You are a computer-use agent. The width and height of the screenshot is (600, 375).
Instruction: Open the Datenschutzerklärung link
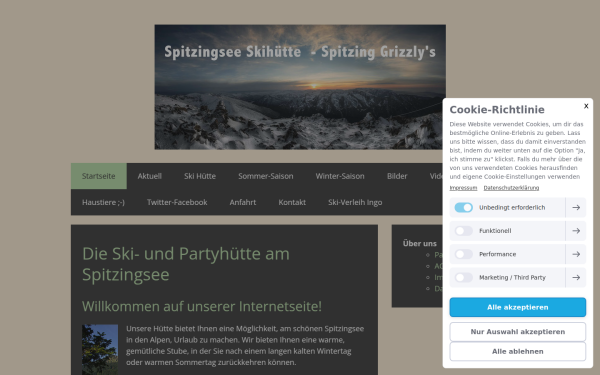511,188
